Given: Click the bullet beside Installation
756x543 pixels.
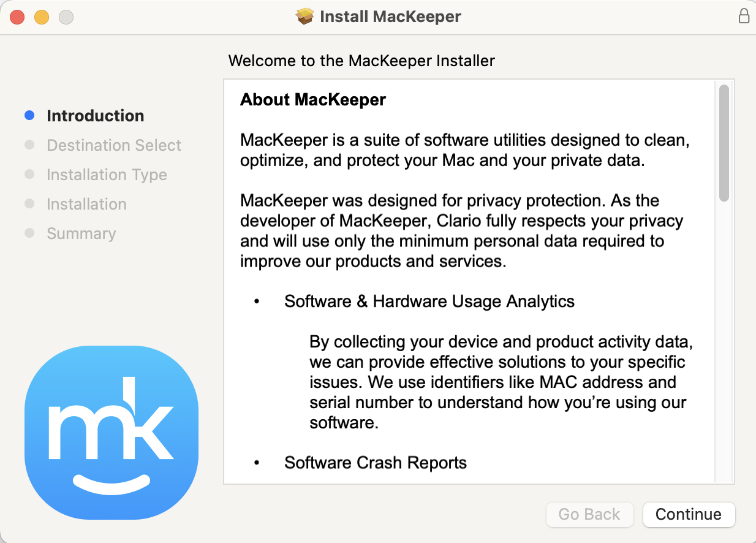Looking at the screenshot, I should click(29, 203).
